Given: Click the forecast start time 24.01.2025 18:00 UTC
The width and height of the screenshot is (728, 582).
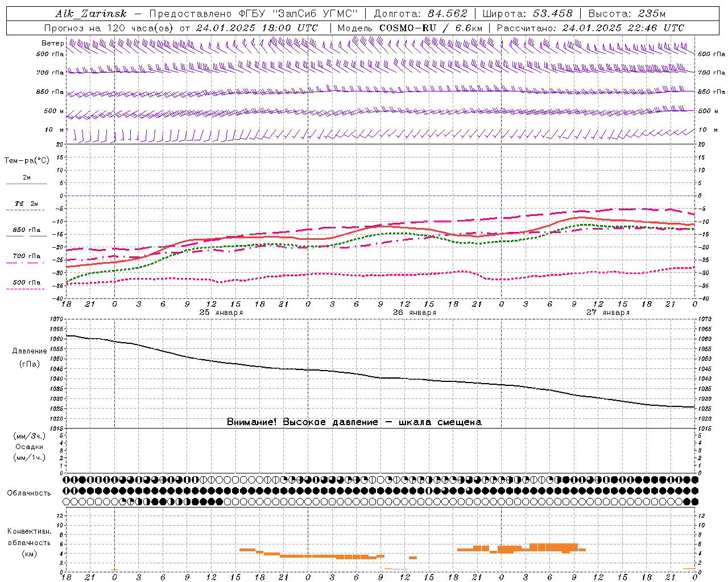Looking at the screenshot, I should click(x=257, y=28).
